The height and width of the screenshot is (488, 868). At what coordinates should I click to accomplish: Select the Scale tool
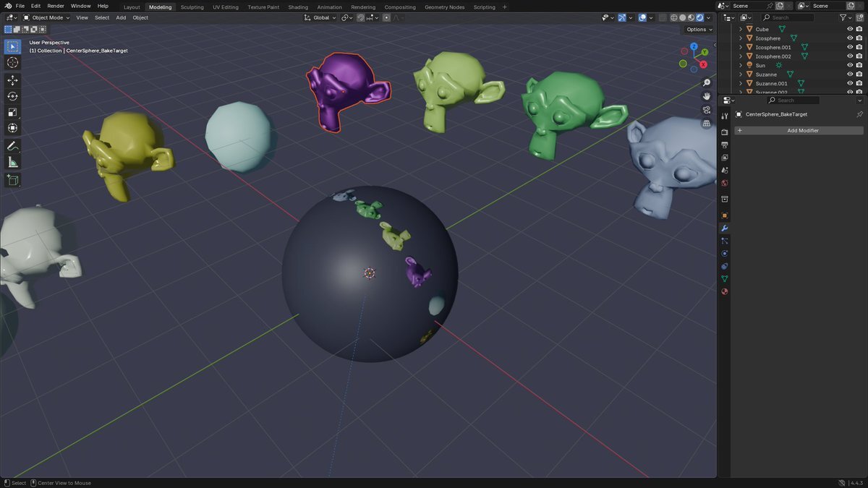point(12,112)
